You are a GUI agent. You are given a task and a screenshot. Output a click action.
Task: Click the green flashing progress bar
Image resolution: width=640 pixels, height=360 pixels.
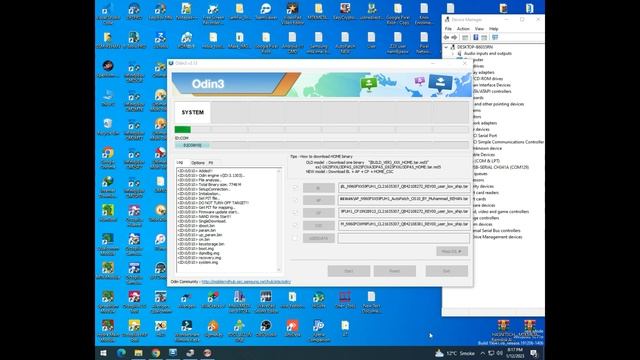pos(182,129)
